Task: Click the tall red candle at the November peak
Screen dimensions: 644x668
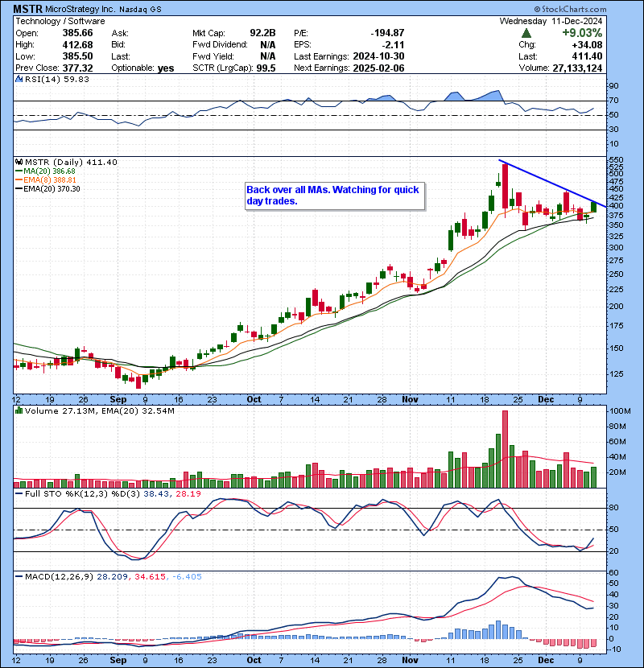Action: tap(505, 186)
